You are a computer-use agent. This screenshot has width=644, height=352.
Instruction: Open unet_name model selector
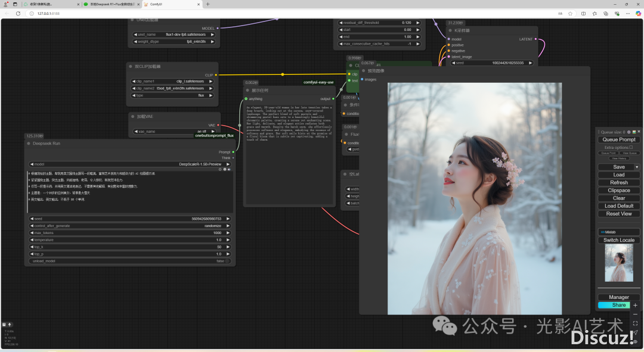[174, 35]
